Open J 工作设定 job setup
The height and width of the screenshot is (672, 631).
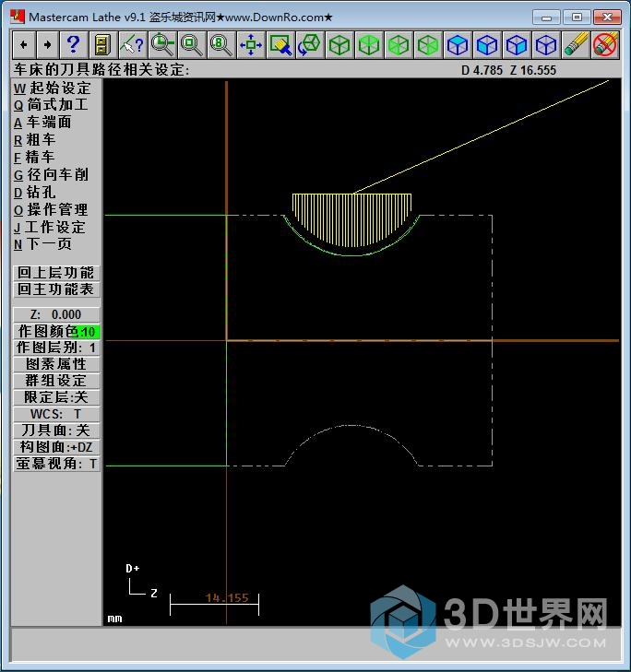click(x=50, y=227)
